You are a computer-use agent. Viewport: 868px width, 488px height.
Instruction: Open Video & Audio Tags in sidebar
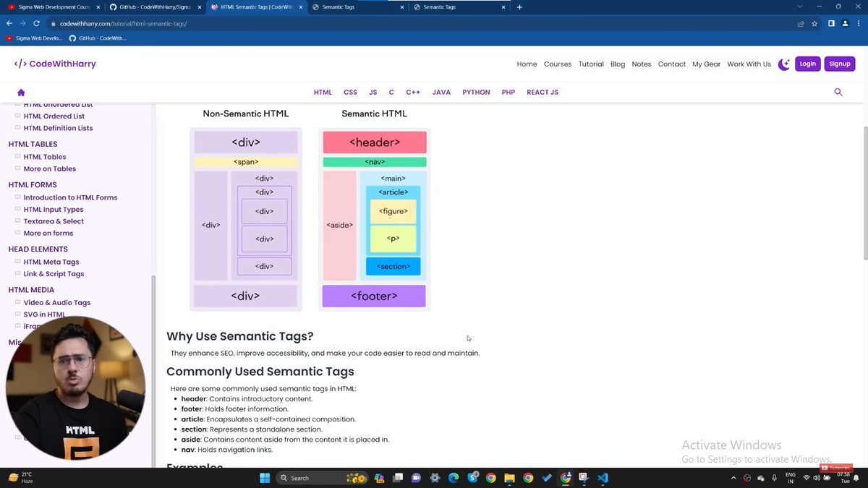[x=57, y=303]
